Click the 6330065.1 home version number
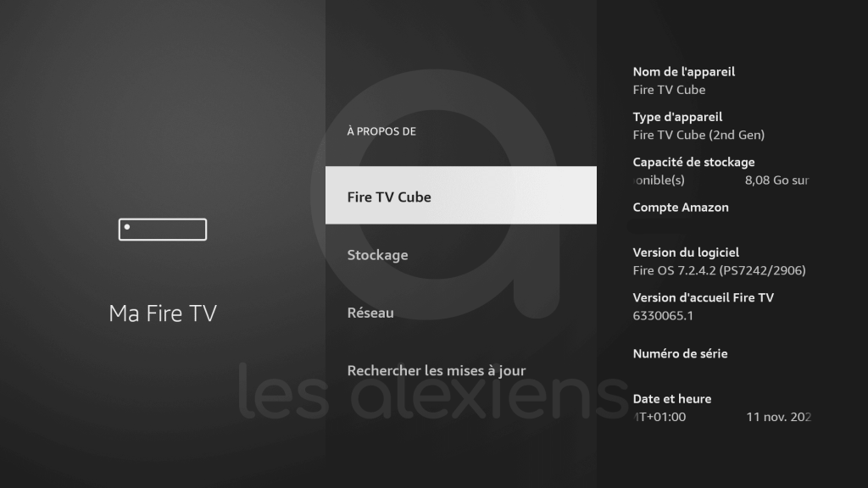Image resolution: width=868 pixels, height=488 pixels. coord(663,316)
